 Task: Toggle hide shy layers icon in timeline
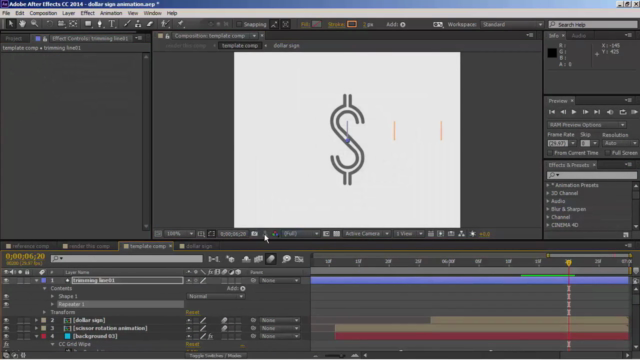pyautogui.click(x=246, y=259)
